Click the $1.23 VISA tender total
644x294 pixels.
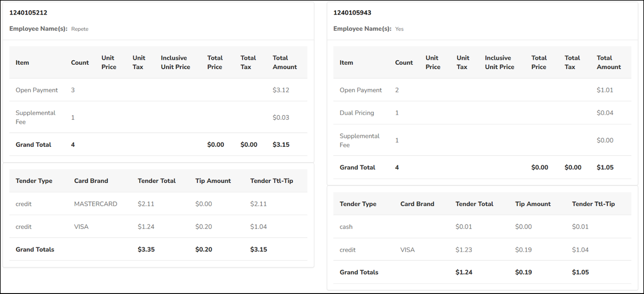pyautogui.click(x=464, y=250)
